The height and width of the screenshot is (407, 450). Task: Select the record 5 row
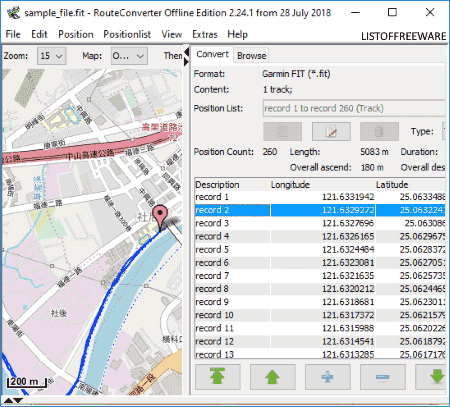[x=320, y=249]
